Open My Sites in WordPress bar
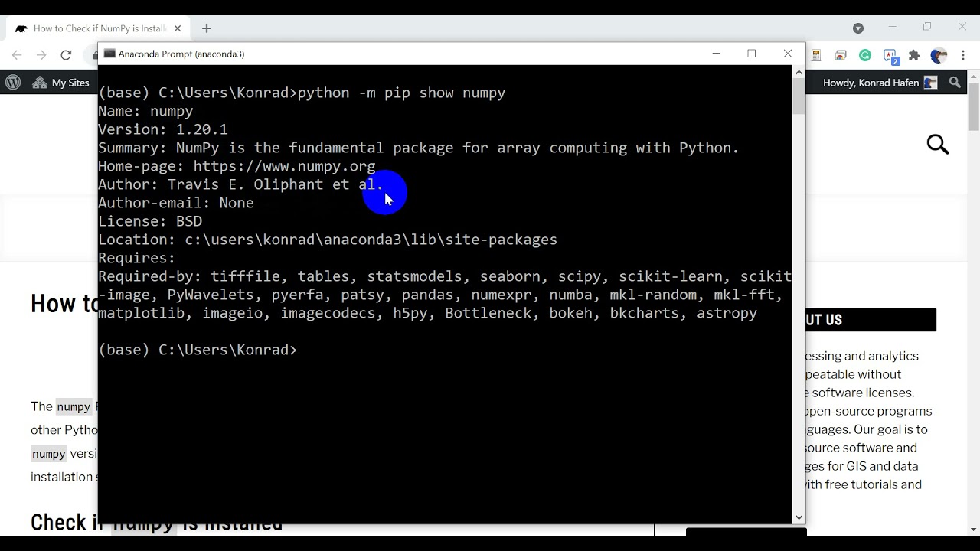The image size is (980, 551). (x=61, y=83)
